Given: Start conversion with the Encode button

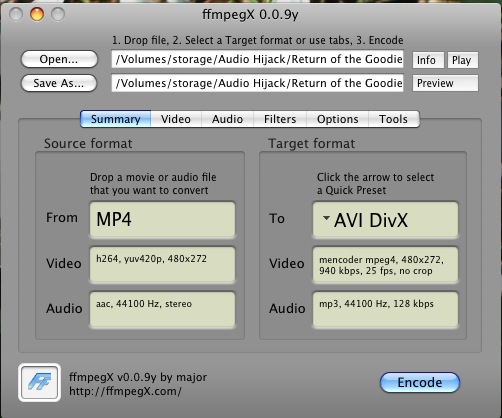Looking at the screenshot, I should click(x=420, y=382).
